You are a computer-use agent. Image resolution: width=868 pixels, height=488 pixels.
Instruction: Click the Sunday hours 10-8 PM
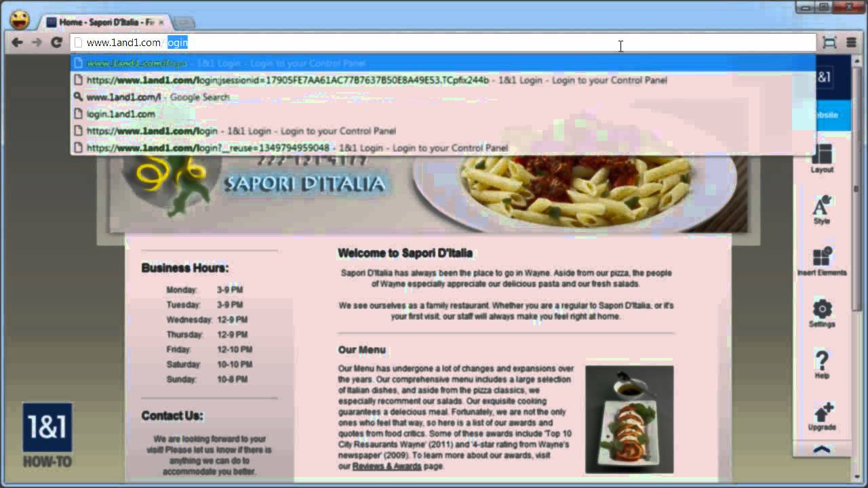pos(232,380)
